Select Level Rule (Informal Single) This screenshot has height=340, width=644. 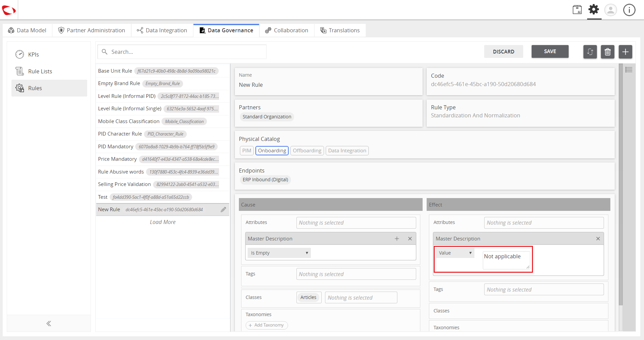coord(163,109)
